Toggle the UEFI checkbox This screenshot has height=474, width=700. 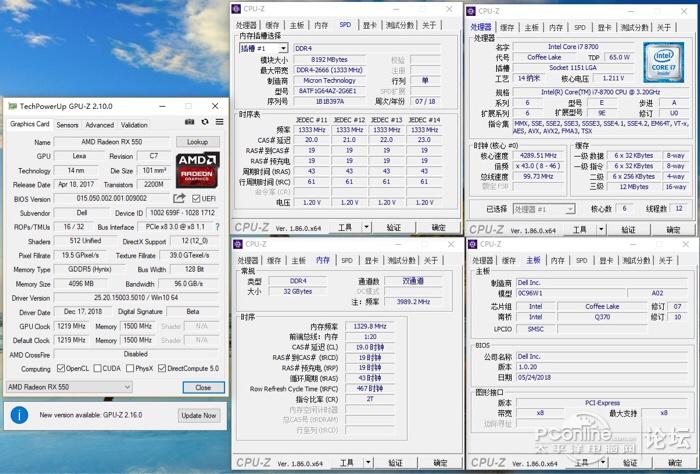(196, 198)
